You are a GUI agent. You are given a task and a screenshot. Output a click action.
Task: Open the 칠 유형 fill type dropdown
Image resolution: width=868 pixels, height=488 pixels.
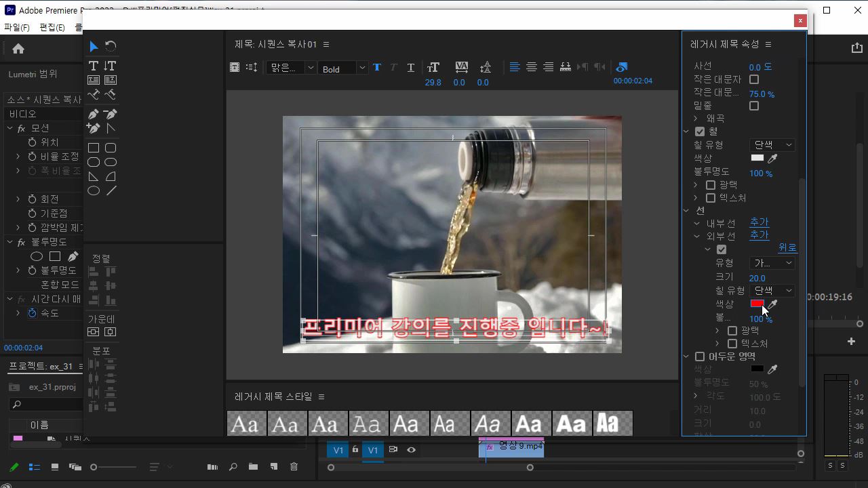tap(772, 145)
